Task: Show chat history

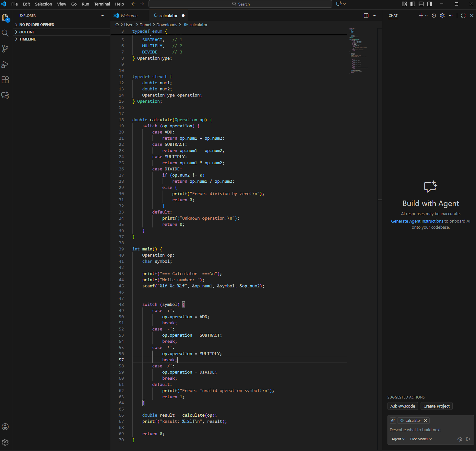Action: coord(434,16)
